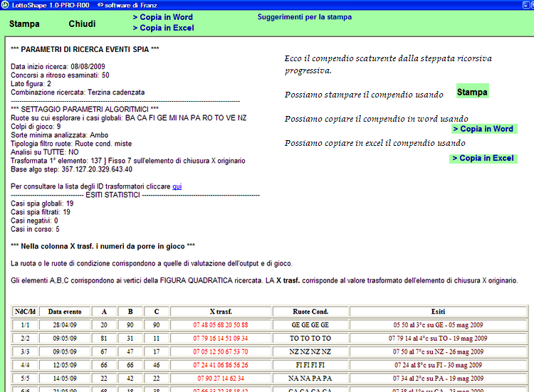534x392 pixels.
Task: Click the green Copia in Word button on the right
Action: tap(483, 129)
